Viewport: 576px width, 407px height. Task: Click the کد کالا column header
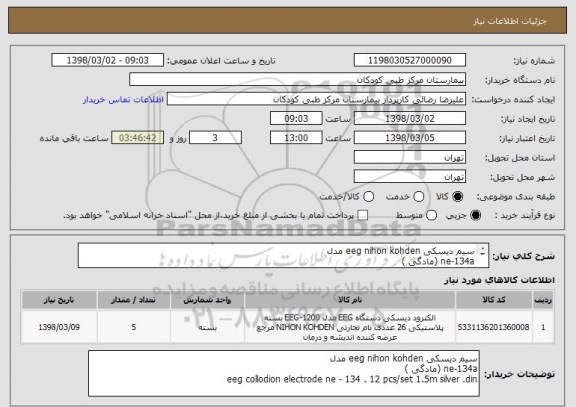494,300
